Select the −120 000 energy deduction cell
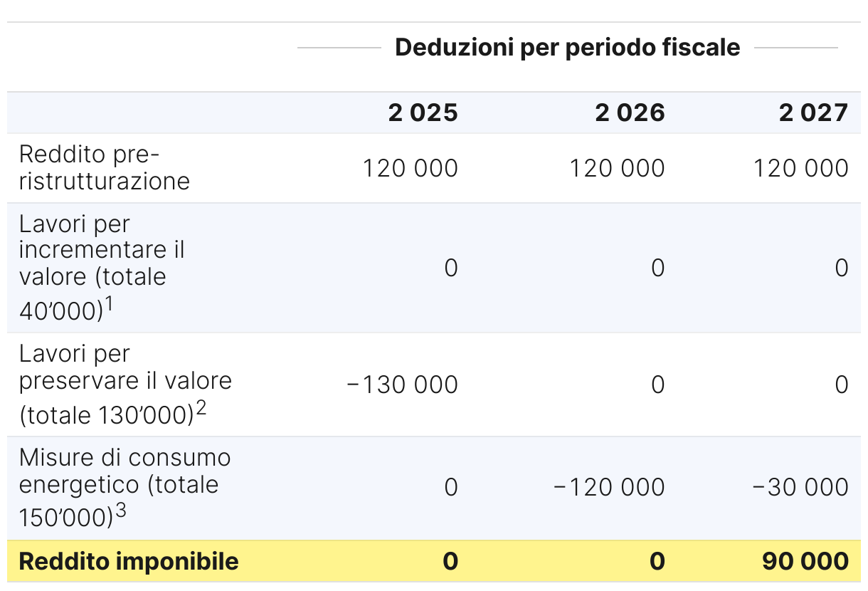This screenshot has width=868, height=591. pyautogui.click(x=609, y=487)
